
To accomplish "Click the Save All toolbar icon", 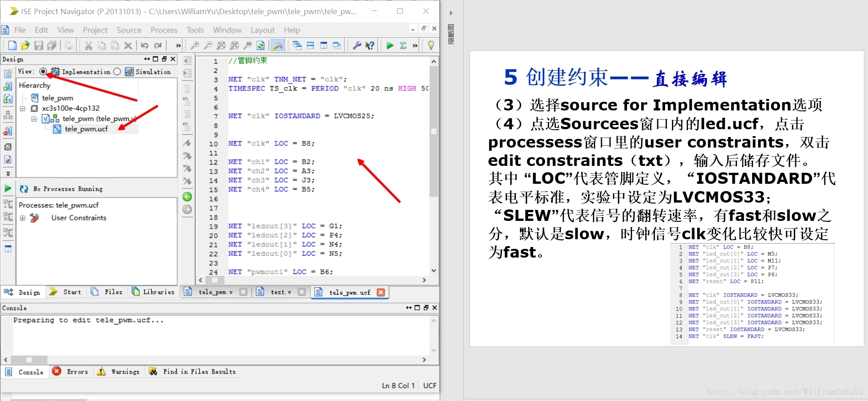I will coord(52,45).
